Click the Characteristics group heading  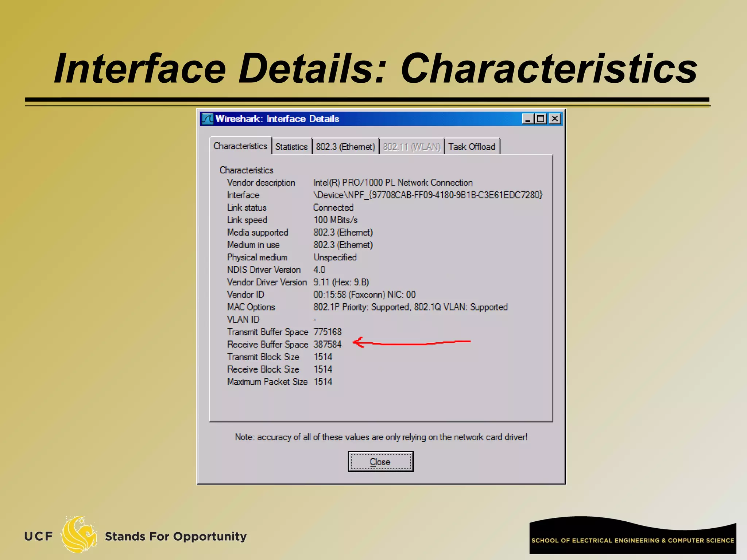point(247,170)
